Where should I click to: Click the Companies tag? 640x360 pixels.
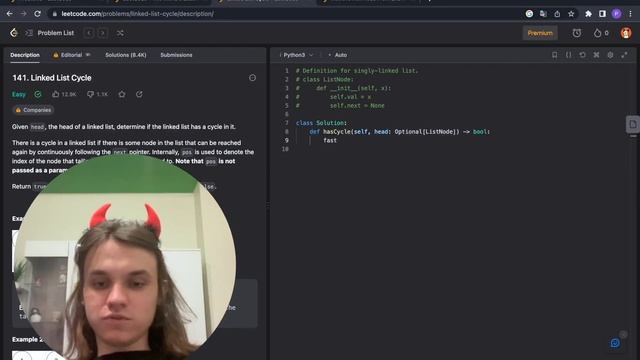click(x=33, y=110)
